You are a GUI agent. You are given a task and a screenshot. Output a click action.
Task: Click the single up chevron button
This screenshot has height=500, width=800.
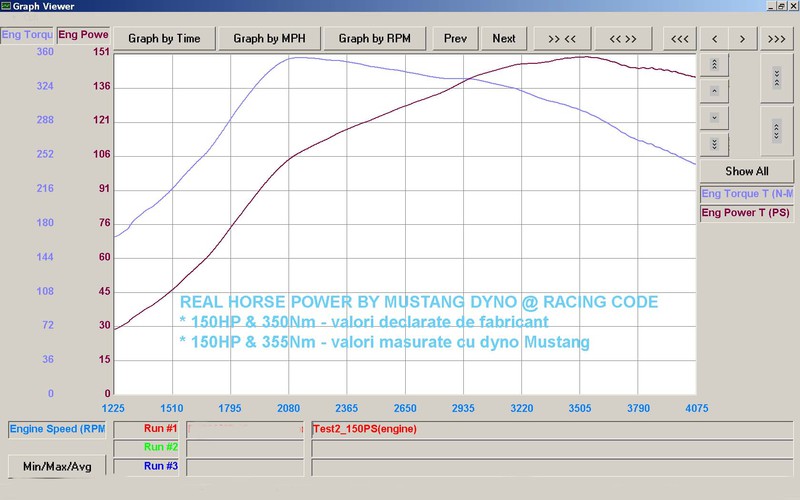[714, 91]
